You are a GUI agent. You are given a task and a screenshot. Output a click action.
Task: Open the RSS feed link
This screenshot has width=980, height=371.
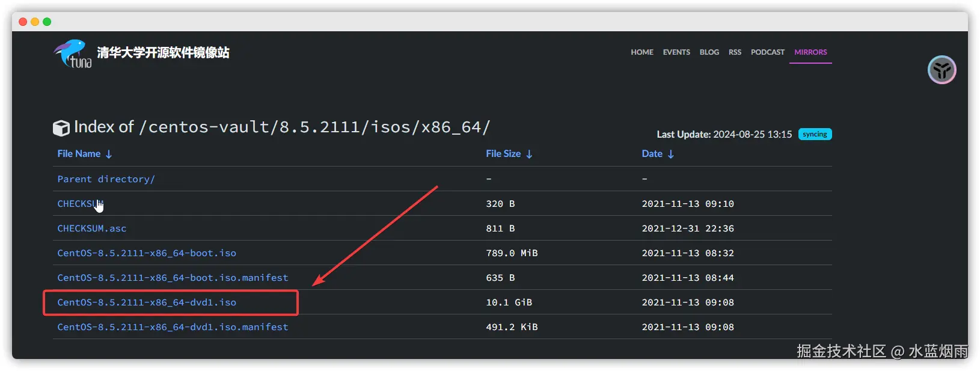(x=735, y=52)
